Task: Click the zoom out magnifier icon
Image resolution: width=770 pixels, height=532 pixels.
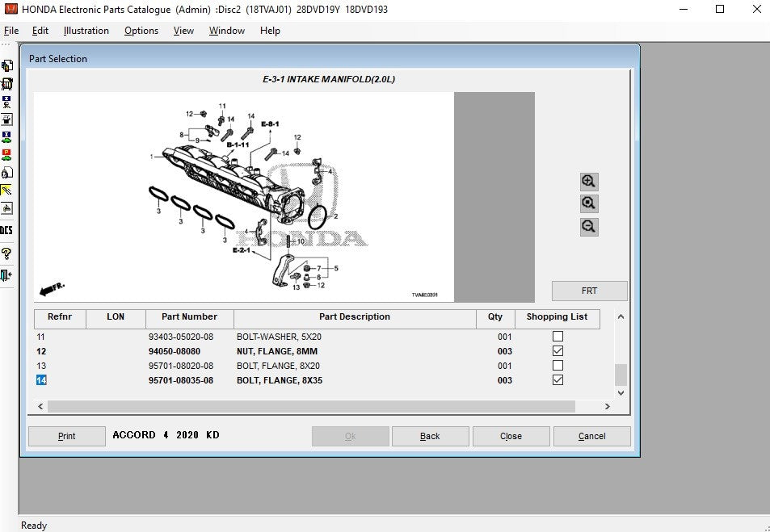Action: coord(589,227)
